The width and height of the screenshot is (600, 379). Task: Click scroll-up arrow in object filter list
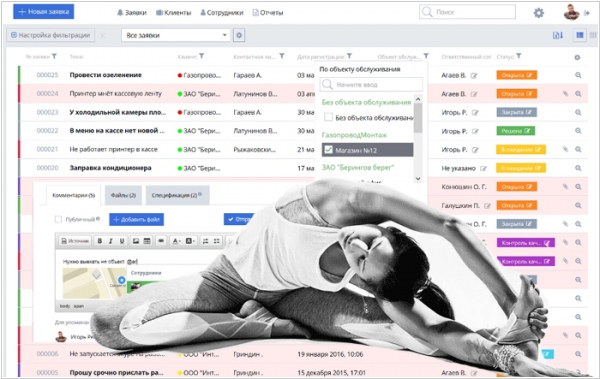[418, 99]
